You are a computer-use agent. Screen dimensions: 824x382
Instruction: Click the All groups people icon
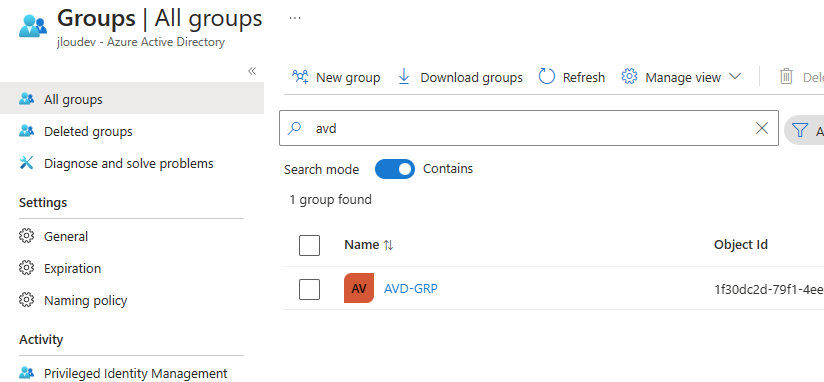[x=26, y=98]
